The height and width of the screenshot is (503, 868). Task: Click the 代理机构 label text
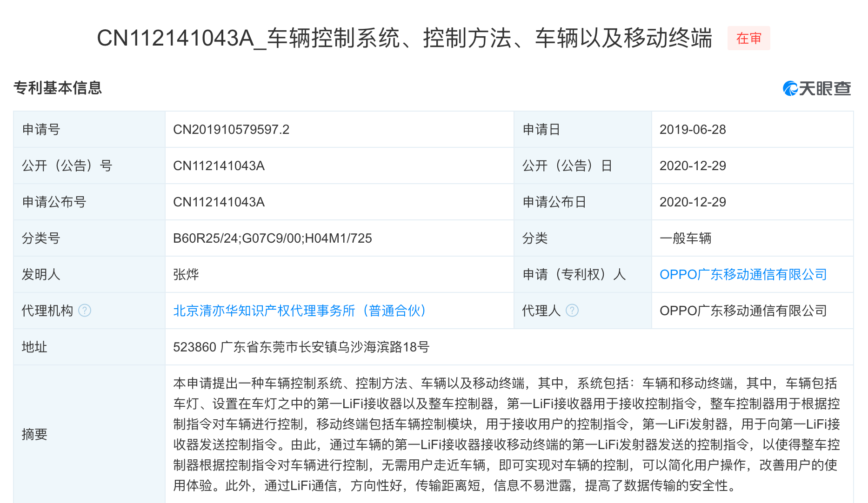[47, 311]
